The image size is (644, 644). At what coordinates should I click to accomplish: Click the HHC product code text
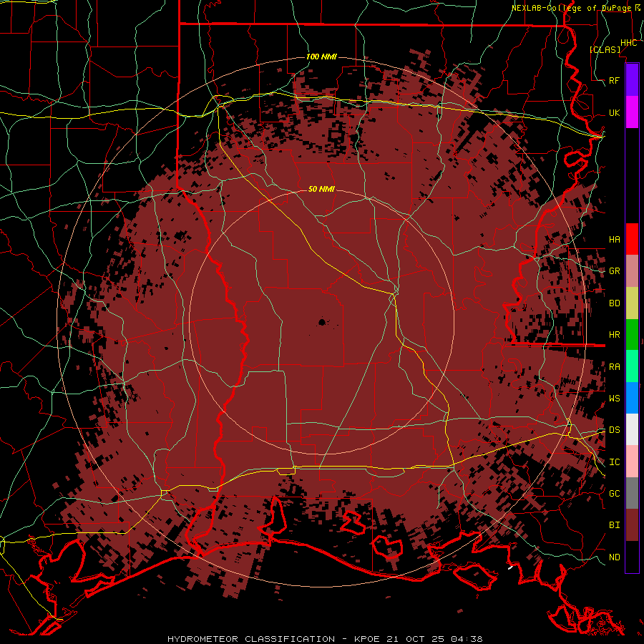(629, 43)
